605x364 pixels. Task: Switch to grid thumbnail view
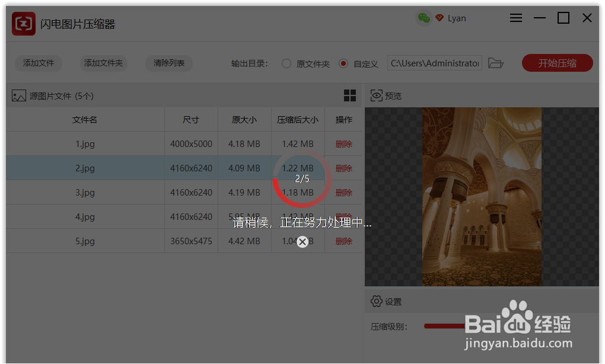tap(349, 95)
